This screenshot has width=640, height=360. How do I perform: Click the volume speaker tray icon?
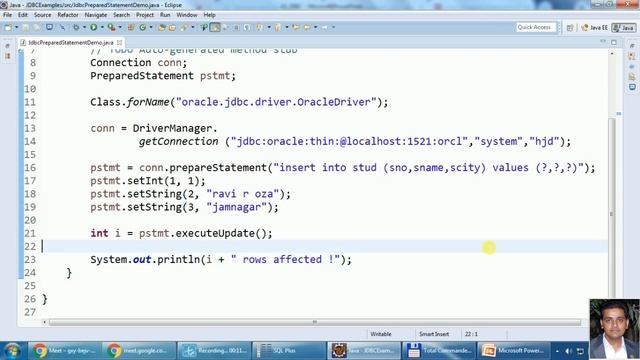point(568,351)
